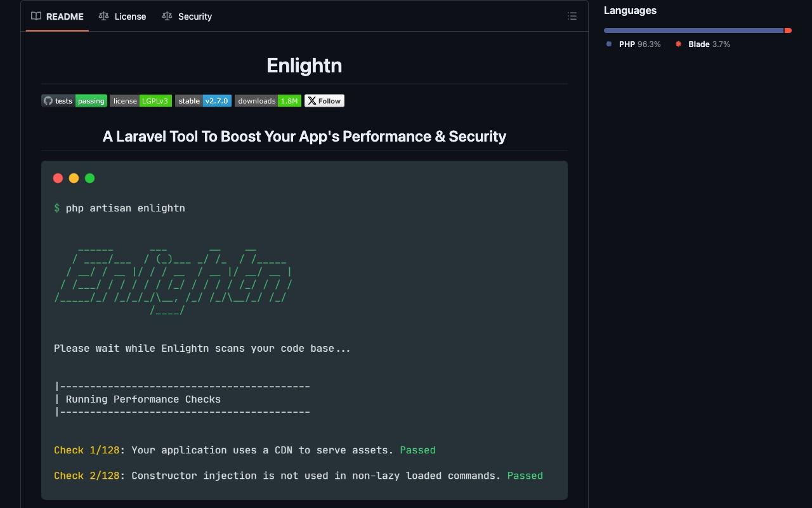Open the README outline list icon
This screenshot has width=812, height=508.
coord(572,17)
